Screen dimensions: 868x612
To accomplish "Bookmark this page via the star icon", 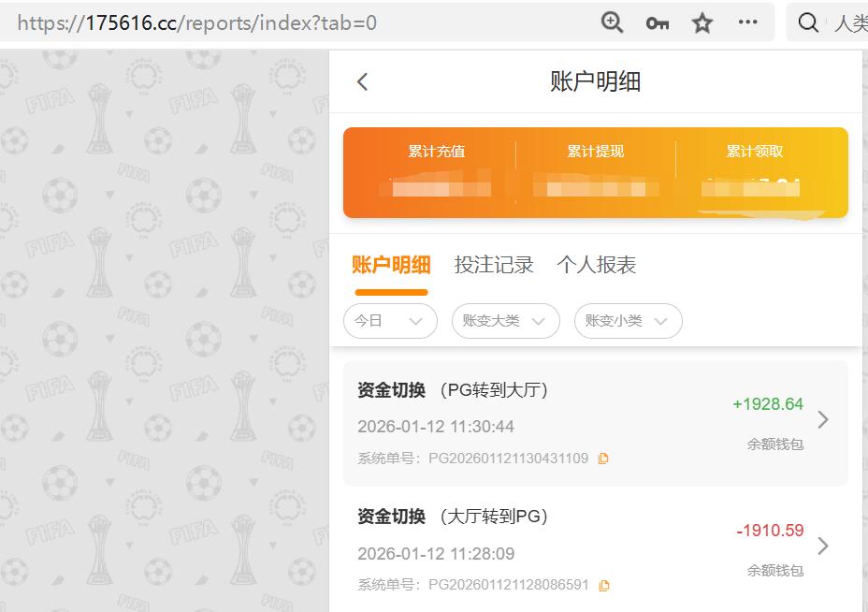I will (702, 22).
